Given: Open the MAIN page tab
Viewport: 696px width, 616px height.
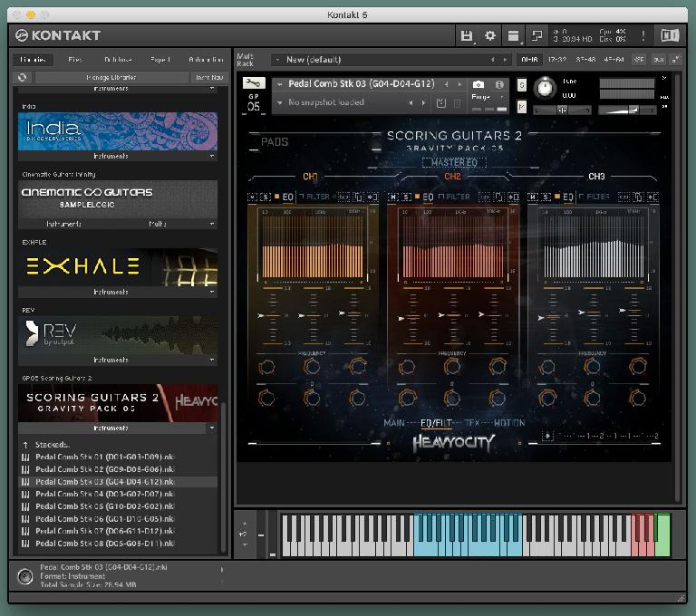Looking at the screenshot, I should 394,423.
